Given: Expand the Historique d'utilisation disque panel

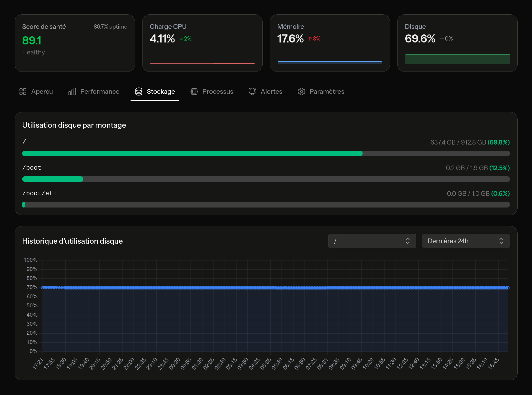Looking at the screenshot, I should point(72,241).
